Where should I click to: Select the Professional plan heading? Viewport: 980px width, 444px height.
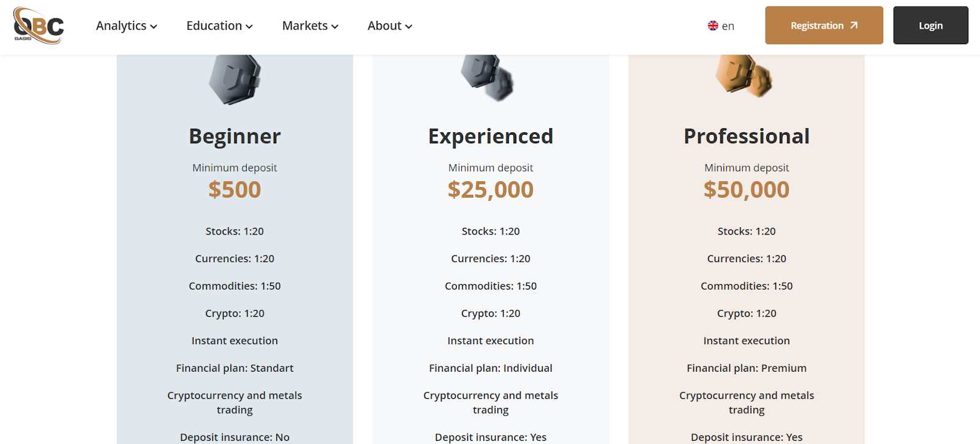747,136
